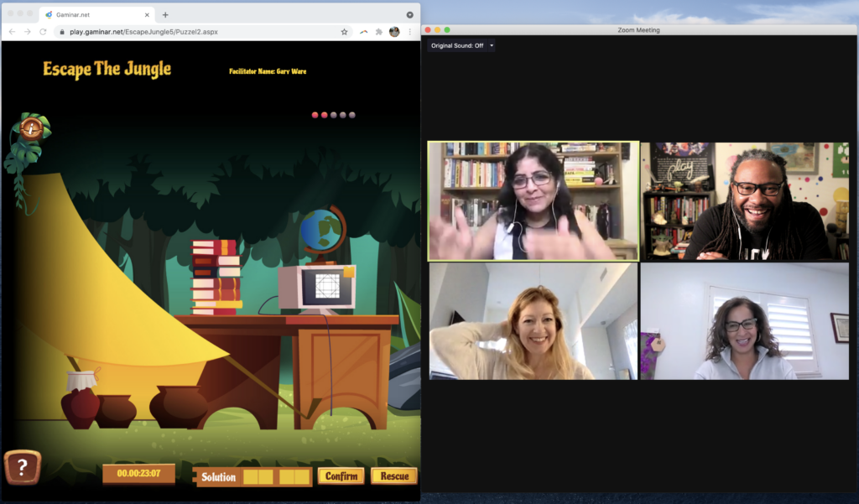Toggle the Original Sound: Off button

click(x=457, y=45)
